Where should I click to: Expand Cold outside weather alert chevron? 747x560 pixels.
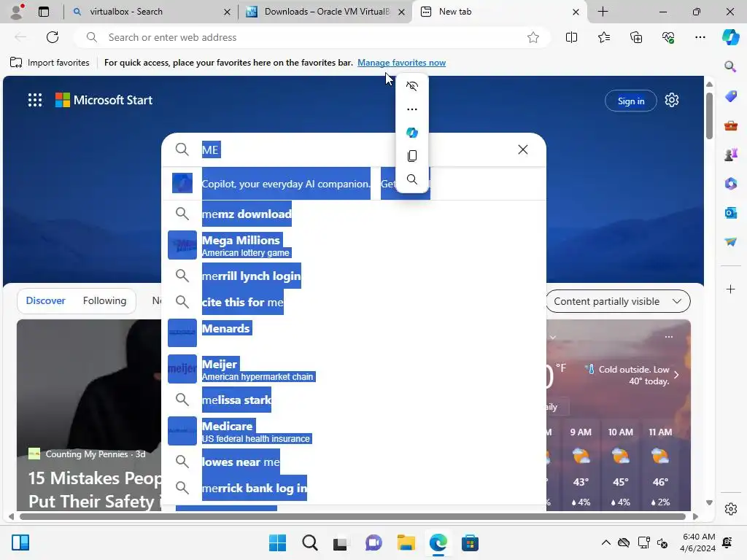(x=676, y=375)
